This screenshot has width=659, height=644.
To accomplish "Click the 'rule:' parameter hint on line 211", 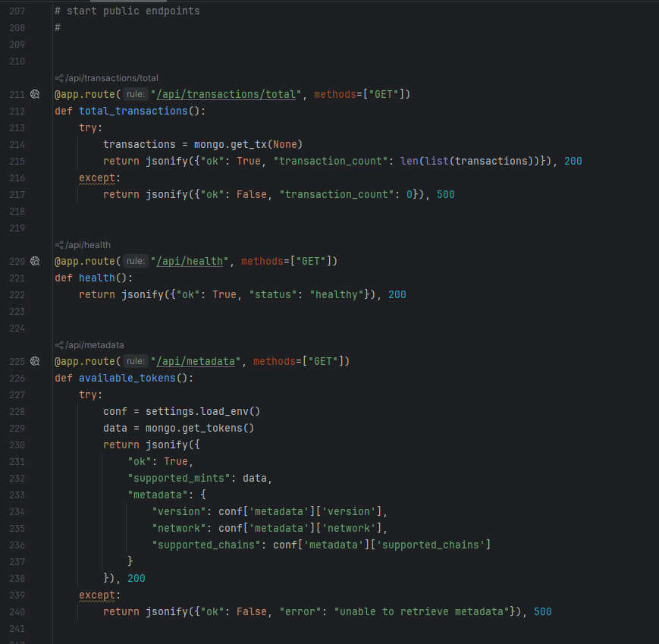I will [135, 94].
